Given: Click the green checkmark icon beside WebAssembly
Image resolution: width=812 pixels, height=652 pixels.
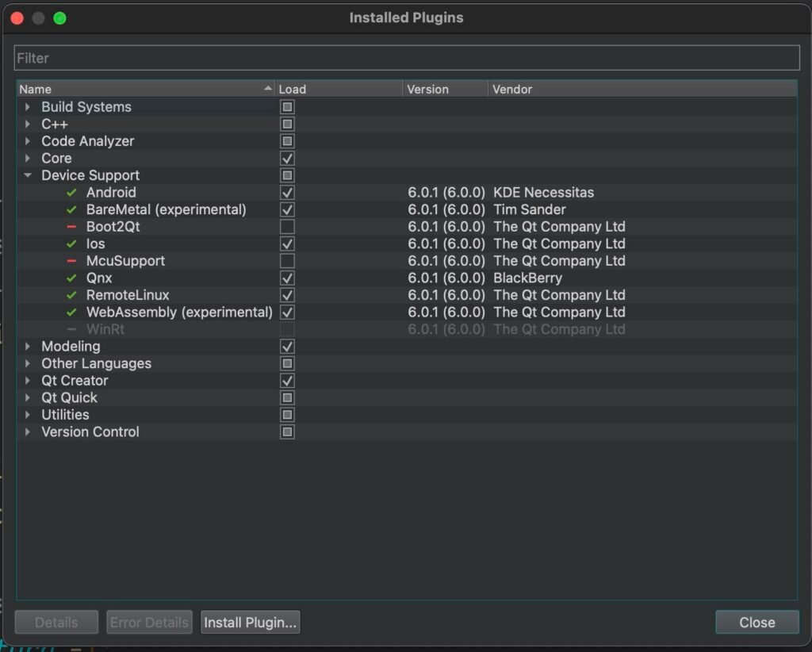Looking at the screenshot, I should point(71,313).
